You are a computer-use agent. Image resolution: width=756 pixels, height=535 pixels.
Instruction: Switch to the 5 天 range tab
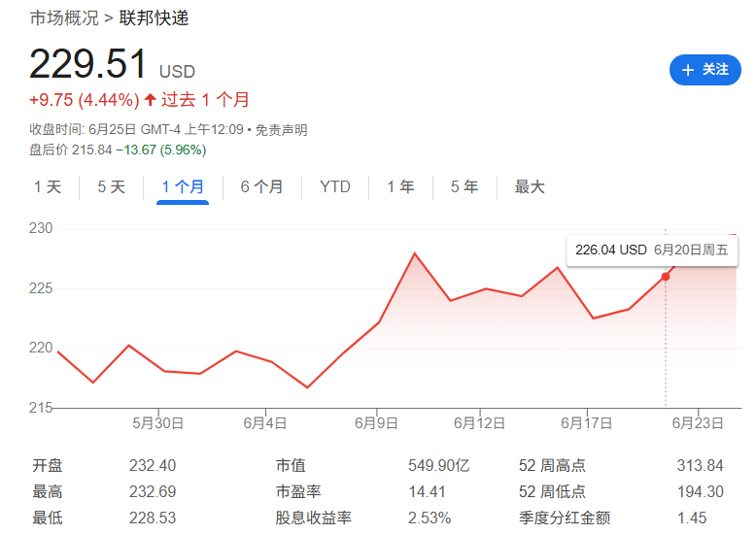(112, 187)
